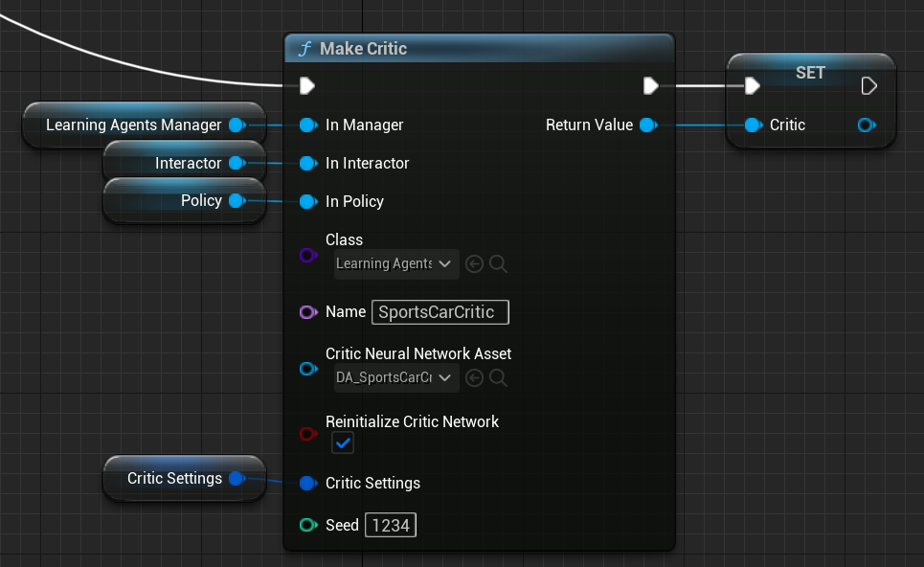Click the Learning Agents Manager variable output pin
924x567 pixels.
click(237, 125)
